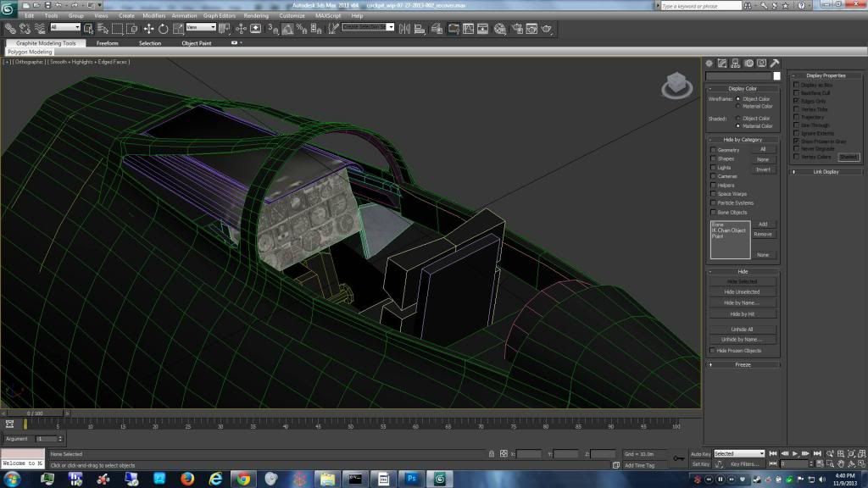Expand the Link Display rollout

826,171
